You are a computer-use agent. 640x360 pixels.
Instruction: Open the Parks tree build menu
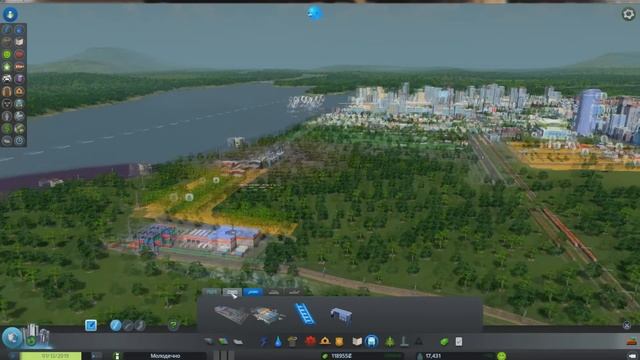click(x=390, y=341)
